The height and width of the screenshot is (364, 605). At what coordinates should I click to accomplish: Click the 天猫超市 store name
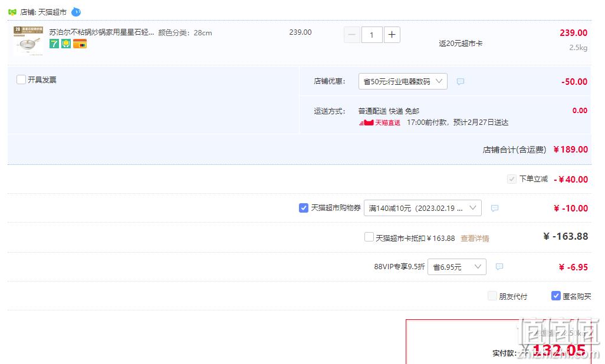pos(52,12)
